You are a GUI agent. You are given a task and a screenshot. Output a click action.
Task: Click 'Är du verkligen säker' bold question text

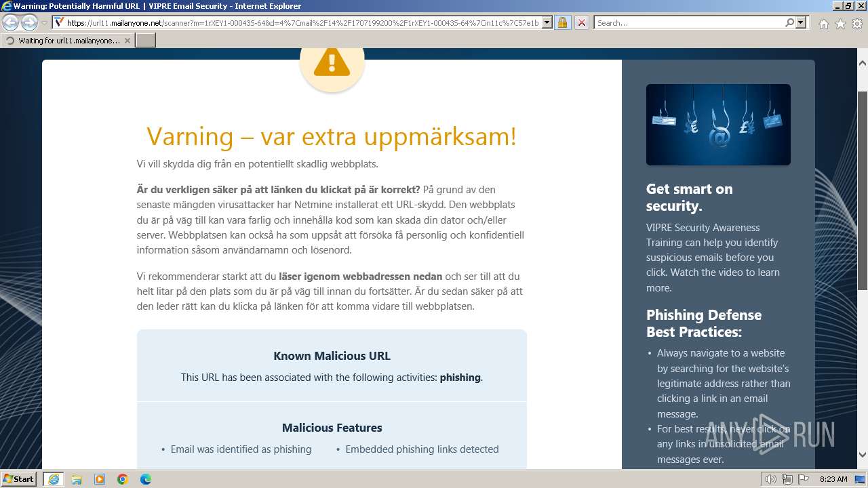pyautogui.click(x=279, y=189)
